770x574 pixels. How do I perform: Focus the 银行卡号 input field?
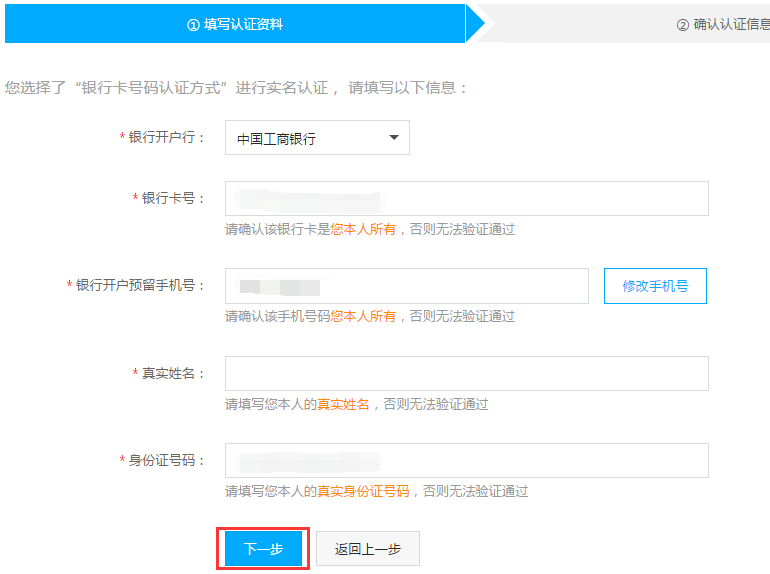pyautogui.click(x=466, y=198)
